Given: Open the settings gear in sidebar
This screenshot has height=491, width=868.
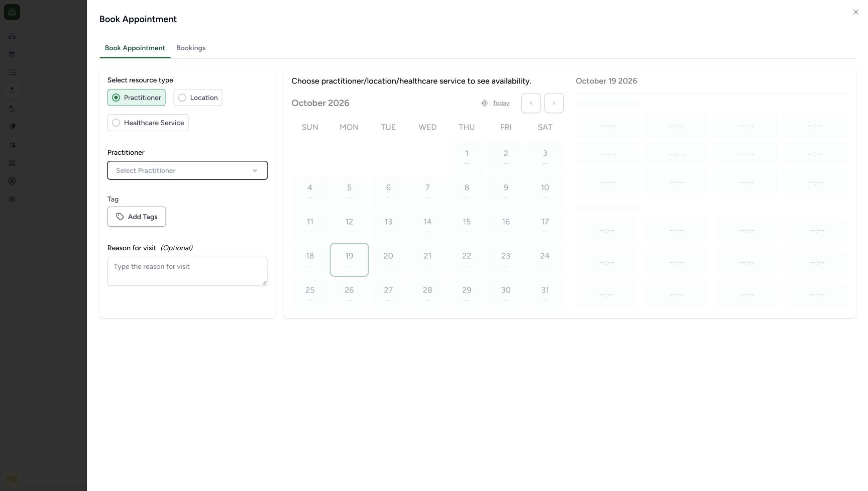Looking at the screenshot, I should tap(12, 199).
